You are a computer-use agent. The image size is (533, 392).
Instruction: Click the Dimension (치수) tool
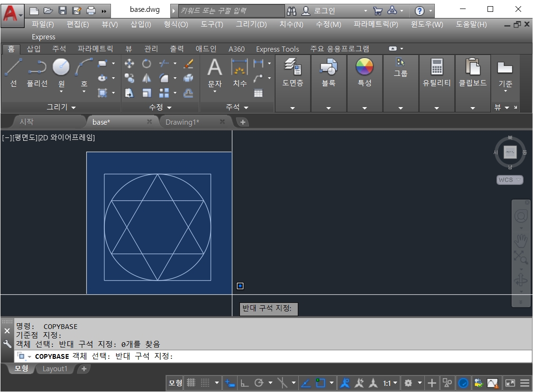[x=239, y=73]
